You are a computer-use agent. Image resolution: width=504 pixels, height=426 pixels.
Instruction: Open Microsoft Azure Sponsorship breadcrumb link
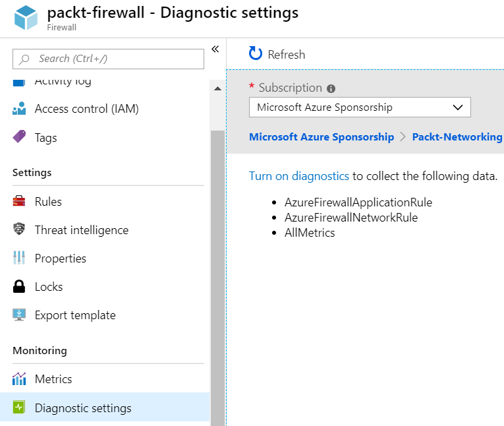322,137
